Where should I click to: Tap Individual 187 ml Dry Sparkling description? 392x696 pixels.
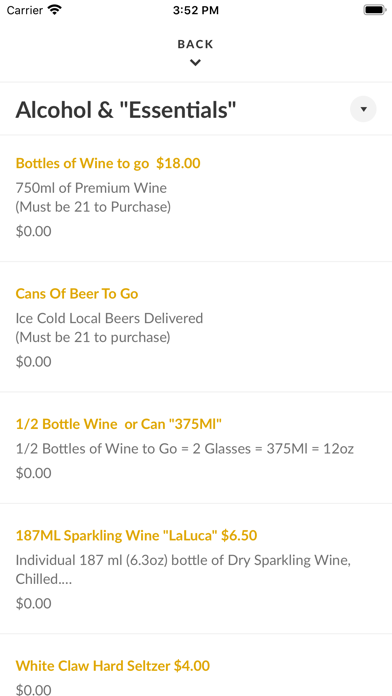point(183,569)
